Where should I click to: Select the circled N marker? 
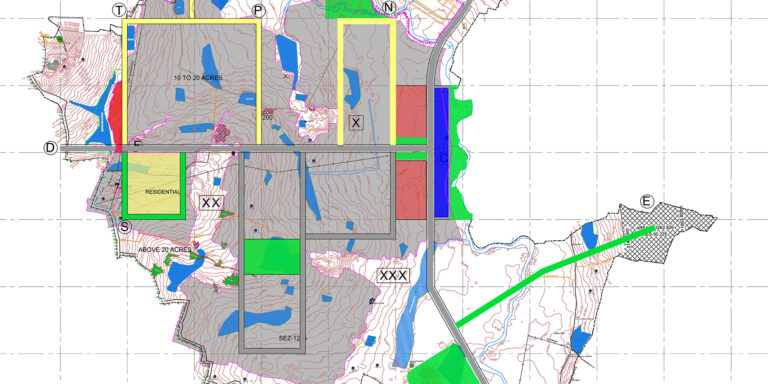pyautogui.click(x=389, y=7)
